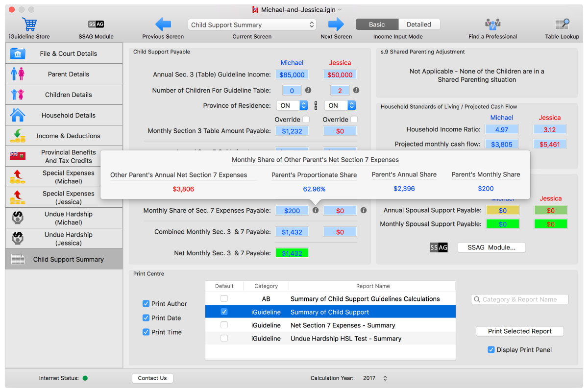Screen dimensions: 588x392
Task: Click the Undue Hardship (Michael) icon
Action: coord(18,218)
